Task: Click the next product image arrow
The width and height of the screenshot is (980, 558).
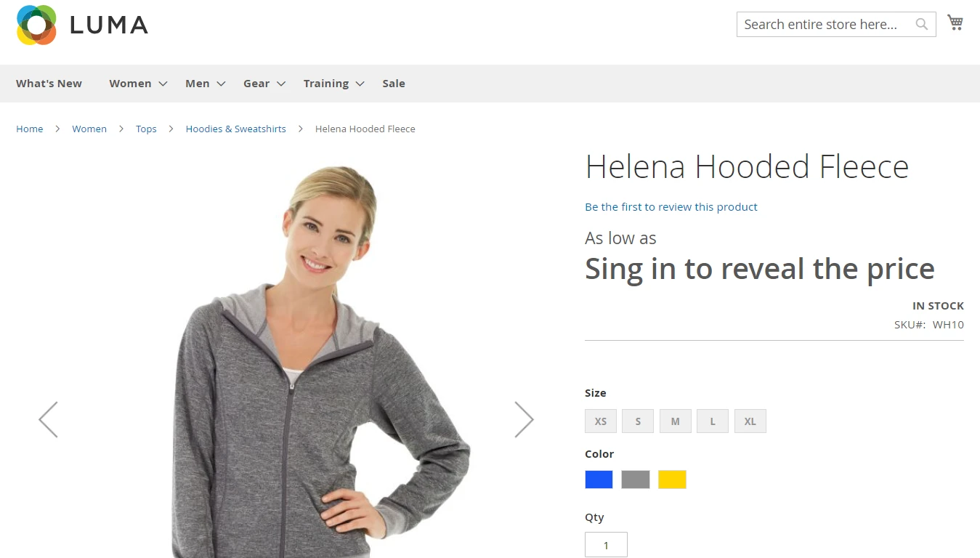Action: tap(525, 419)
